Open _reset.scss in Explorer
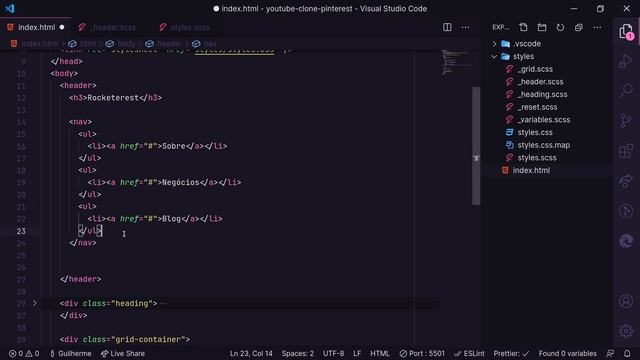The height and width of the screenshot is (360, 640). pyautogui.click(x=537, y=107)
